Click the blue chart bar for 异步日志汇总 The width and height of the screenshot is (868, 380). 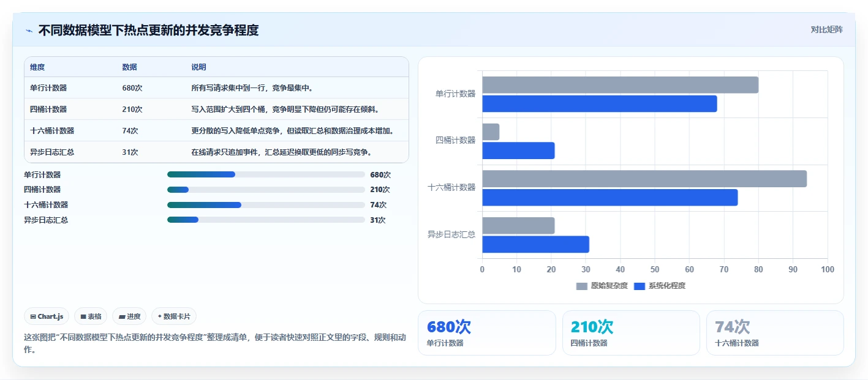[x=536, y=244]
